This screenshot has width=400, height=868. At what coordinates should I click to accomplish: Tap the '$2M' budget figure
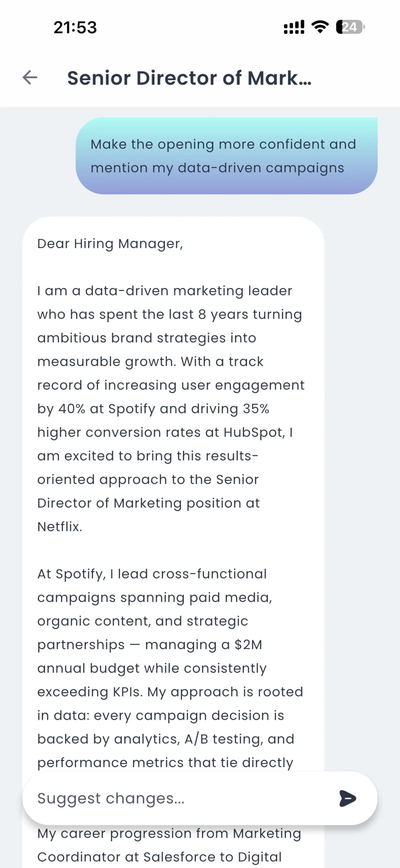[x=248, y=645]
